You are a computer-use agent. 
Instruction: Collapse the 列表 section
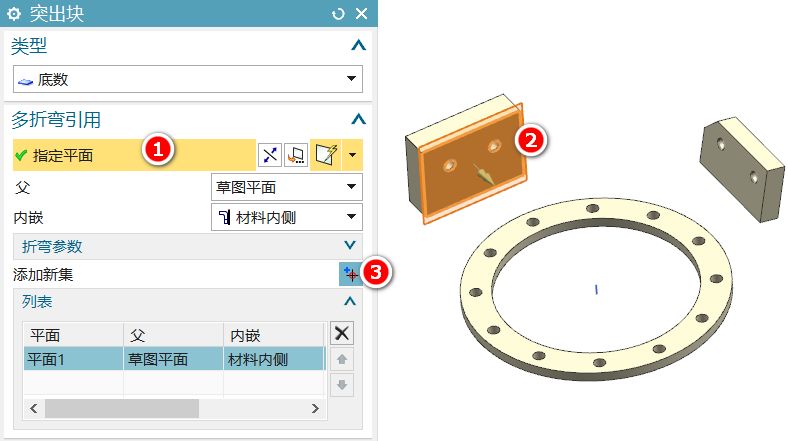(x=350, y=300)
